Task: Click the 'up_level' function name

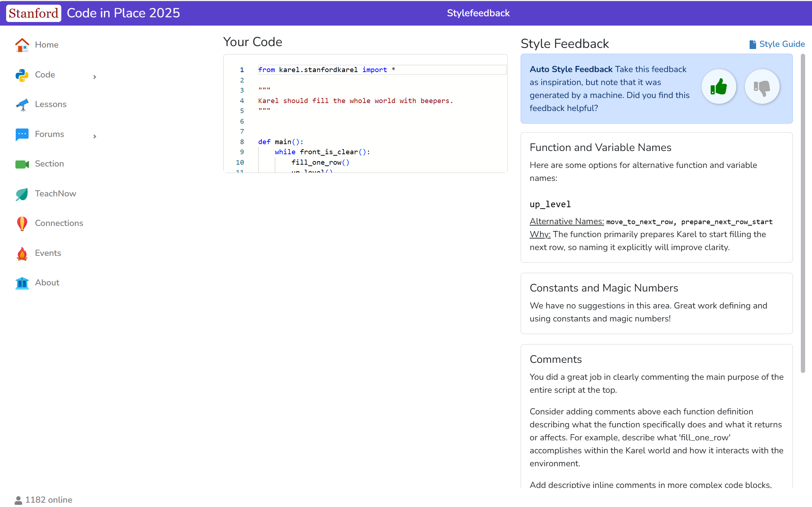Action: [550, 204]
